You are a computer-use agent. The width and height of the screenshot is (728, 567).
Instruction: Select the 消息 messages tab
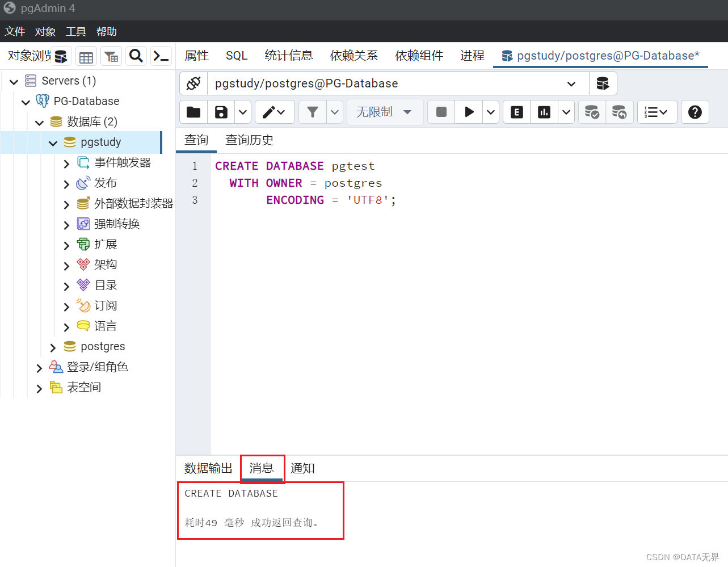click(x=262, y=468)
